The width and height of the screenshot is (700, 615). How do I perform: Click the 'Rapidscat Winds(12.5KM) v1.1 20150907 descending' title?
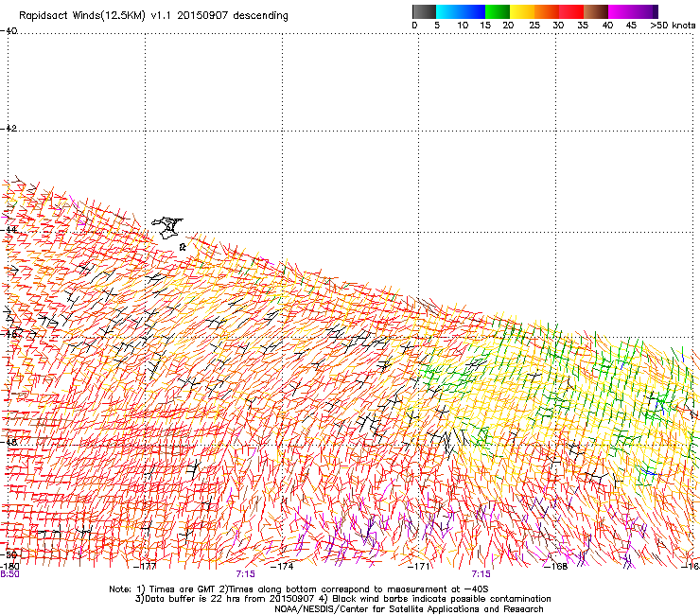pyautogui.click(x=153, y=16)
